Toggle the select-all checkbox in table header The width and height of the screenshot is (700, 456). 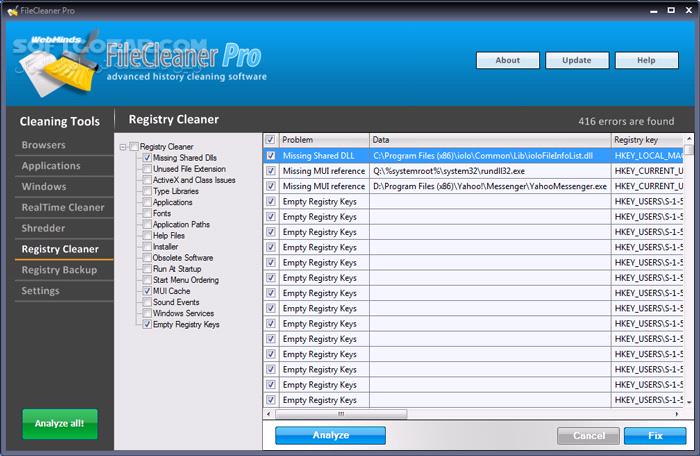[271, 140]
